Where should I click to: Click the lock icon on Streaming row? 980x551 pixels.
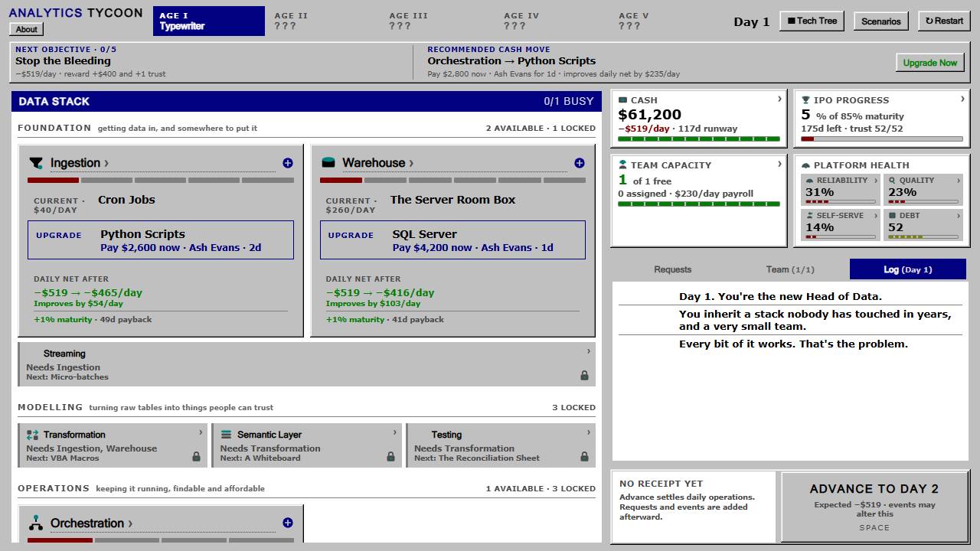(x=584, y=376)
